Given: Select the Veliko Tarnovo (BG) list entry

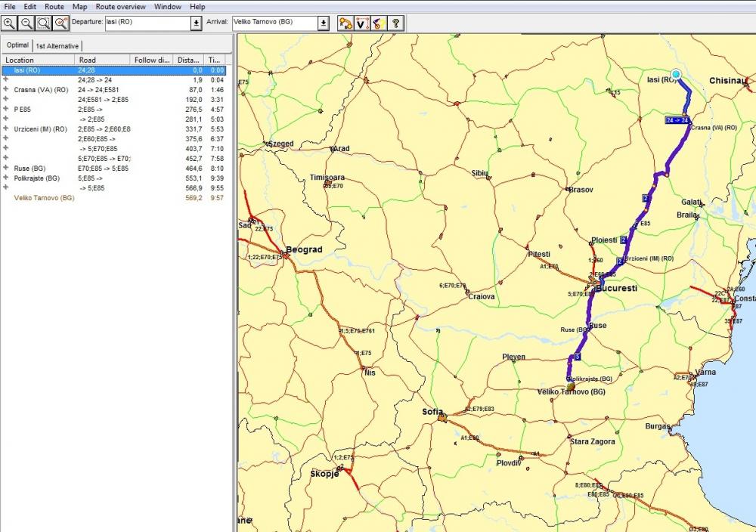Looking at the screenshot, I should 44,198.
